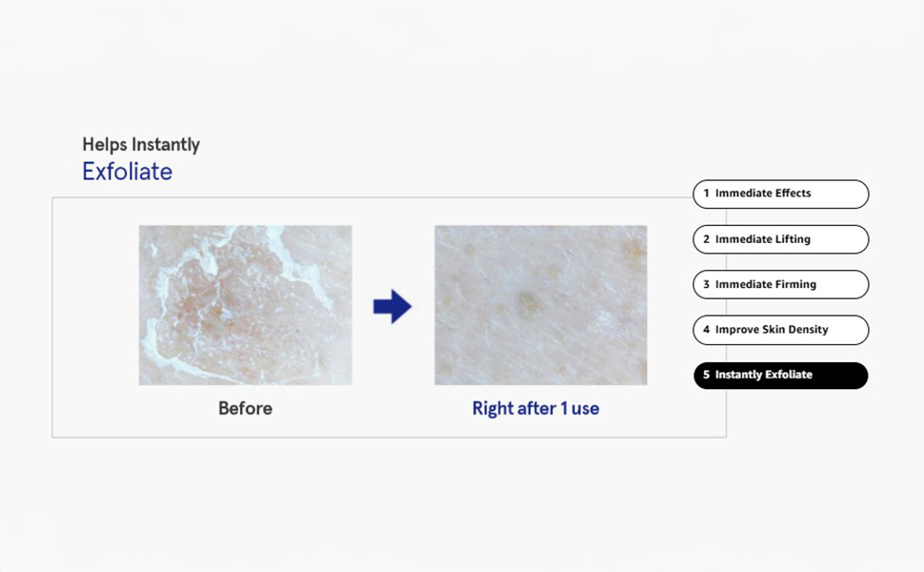Click number 3 in the Immediate Firming pill
The width and height of the screenshot is (924, 572).
pos(706,284)
